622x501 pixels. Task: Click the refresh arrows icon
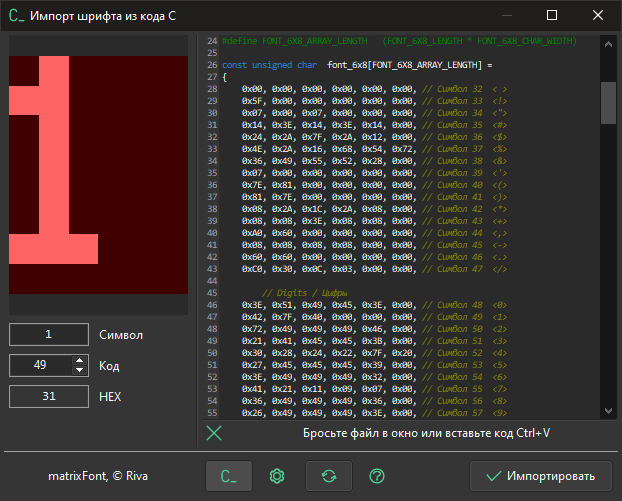click(x=329, y=476)
